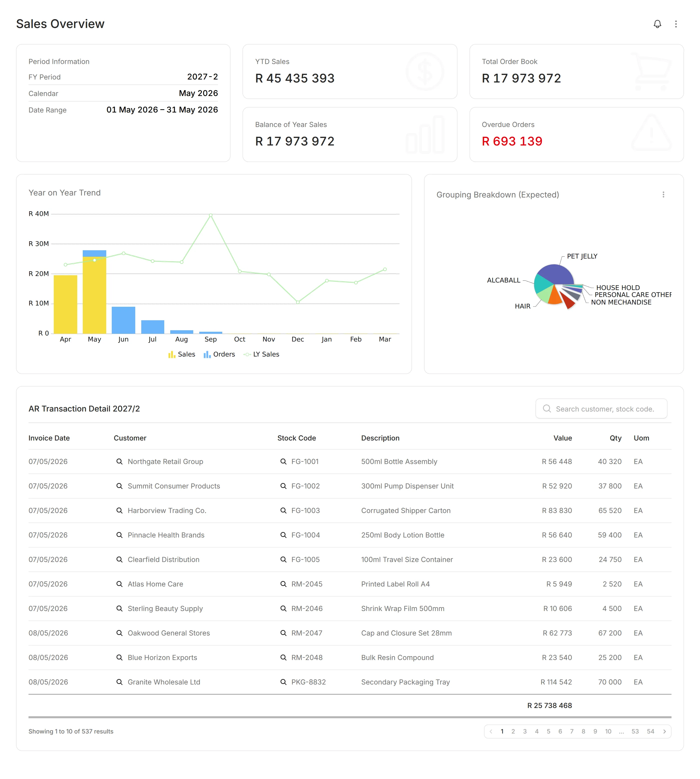
Task: Go to the previous results page arrow
Action: coord(491,731)
